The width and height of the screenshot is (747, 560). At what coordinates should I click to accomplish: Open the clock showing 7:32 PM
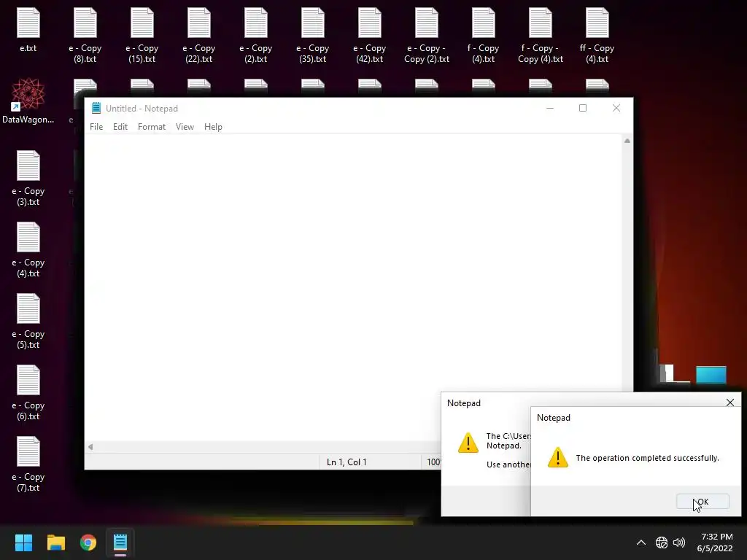(715, 542)
